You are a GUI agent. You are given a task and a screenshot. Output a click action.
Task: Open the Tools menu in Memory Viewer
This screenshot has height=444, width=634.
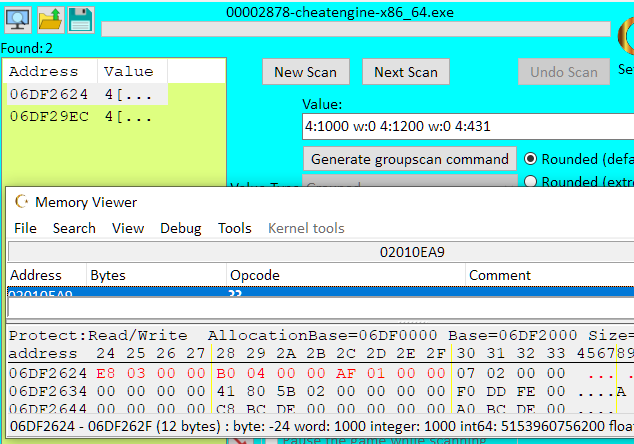(234, 228)
